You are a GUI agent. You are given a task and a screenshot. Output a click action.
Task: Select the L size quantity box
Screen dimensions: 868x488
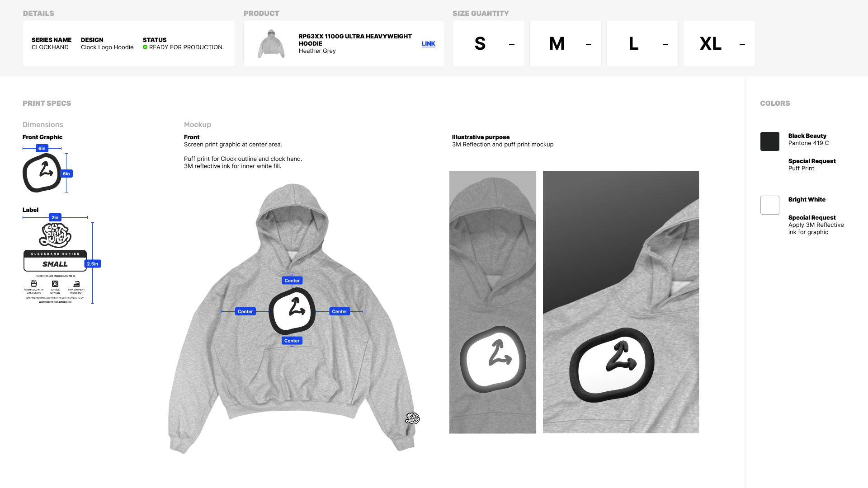642,43
